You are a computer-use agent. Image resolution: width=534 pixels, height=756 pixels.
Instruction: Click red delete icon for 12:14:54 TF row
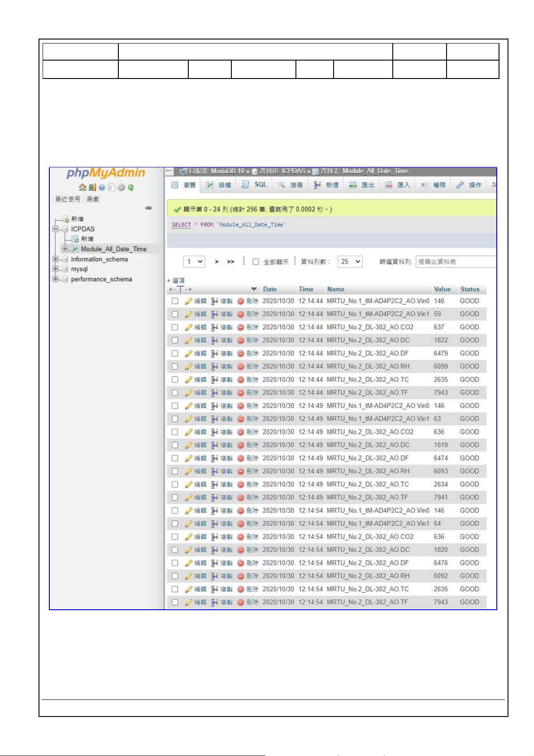coord(241,602)
